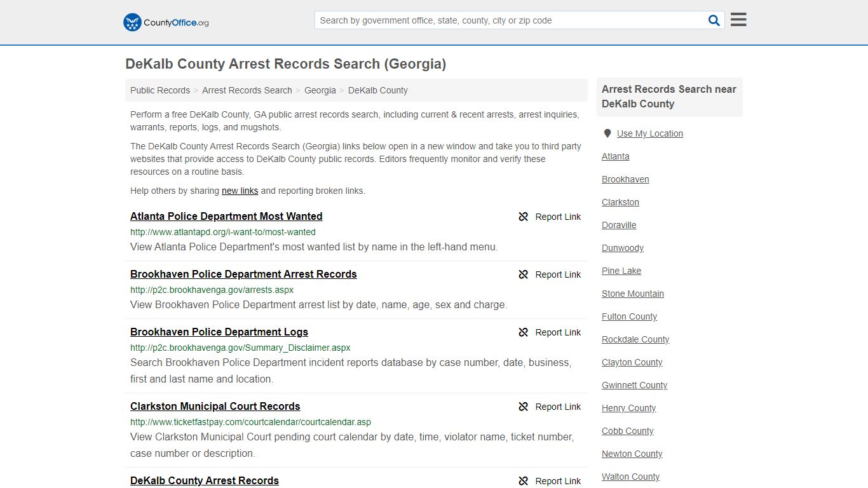Select Clarkston in nearby list
This screenshot has height=488, width=868.
click(620, 202)
